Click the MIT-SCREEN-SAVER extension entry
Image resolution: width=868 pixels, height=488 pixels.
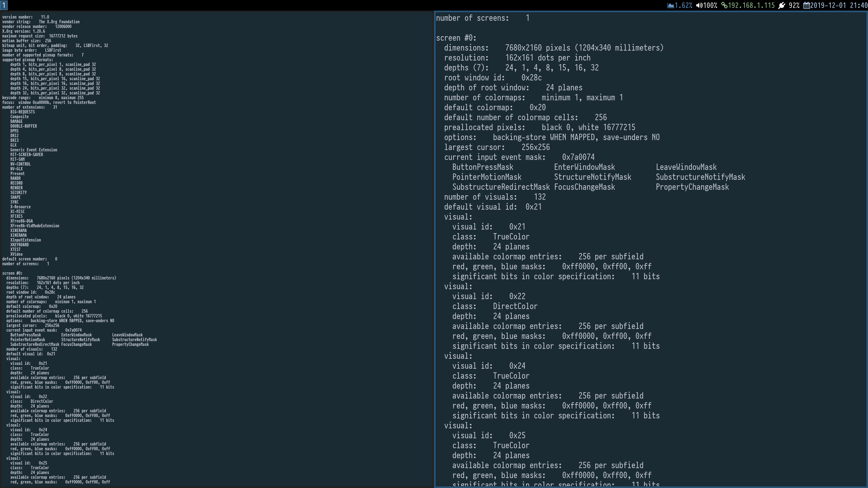click(x=27, y=154)
